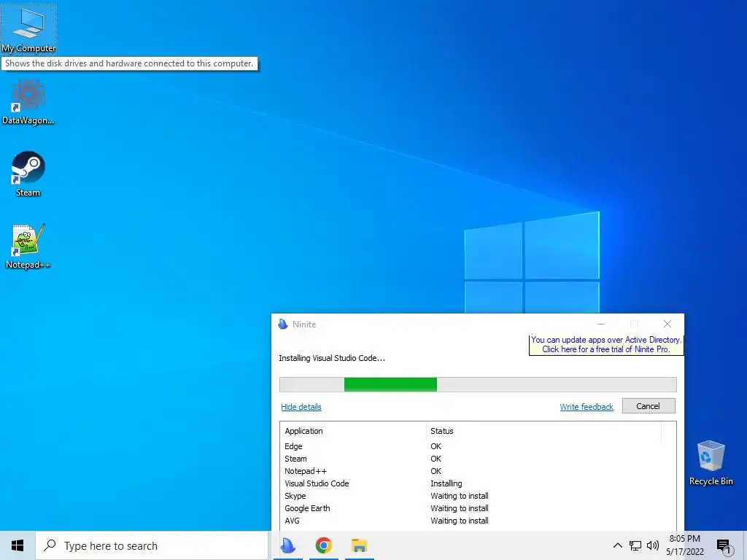Close the Ninite window
This screenshot has width=747, height=560.
point(667,324)
